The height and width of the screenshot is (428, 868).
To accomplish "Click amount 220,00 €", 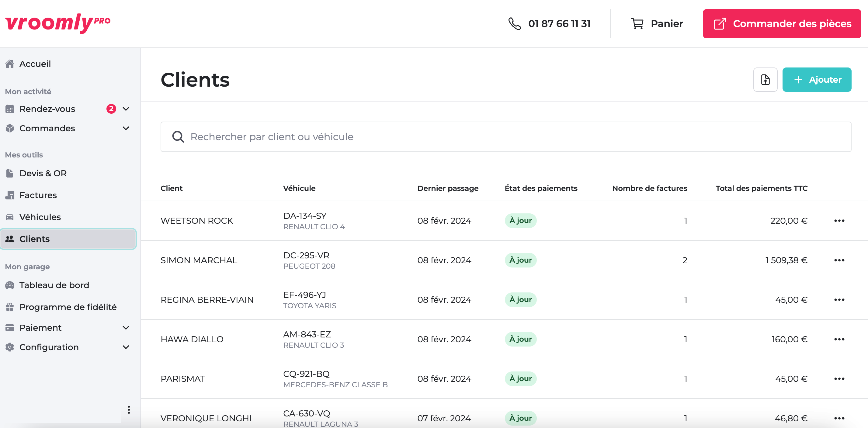I will click(789, 221).
